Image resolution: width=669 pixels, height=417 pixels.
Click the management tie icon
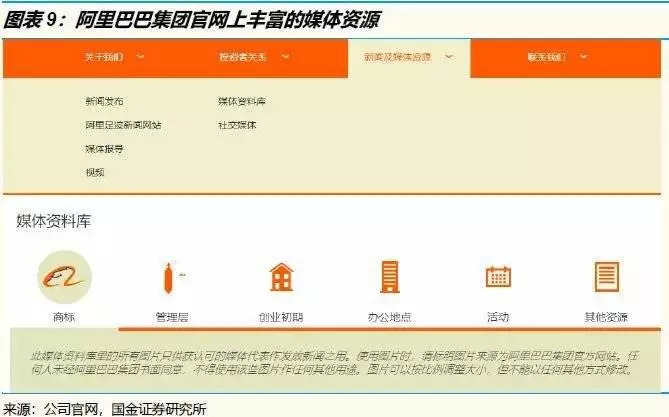click(x=169, y=278)
